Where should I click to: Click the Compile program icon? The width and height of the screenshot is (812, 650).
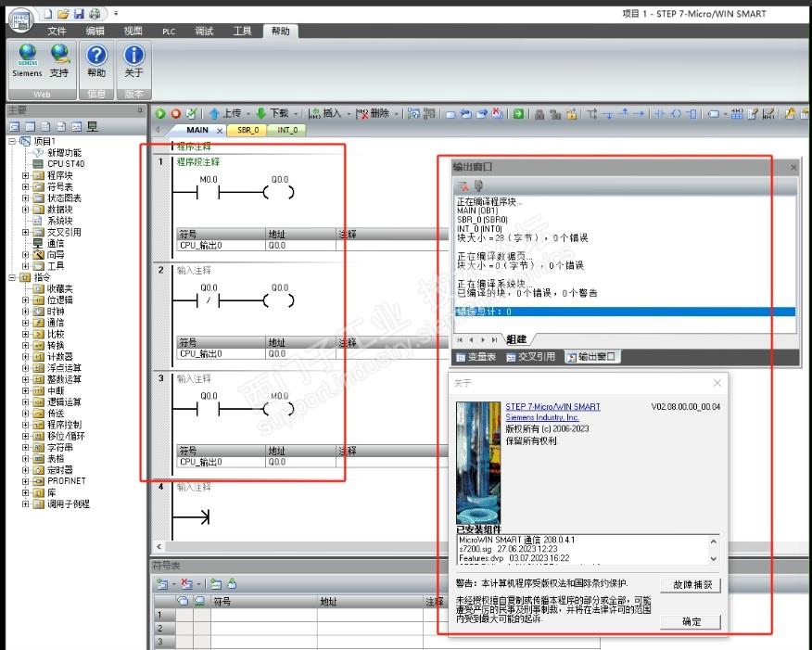[191, 113]
